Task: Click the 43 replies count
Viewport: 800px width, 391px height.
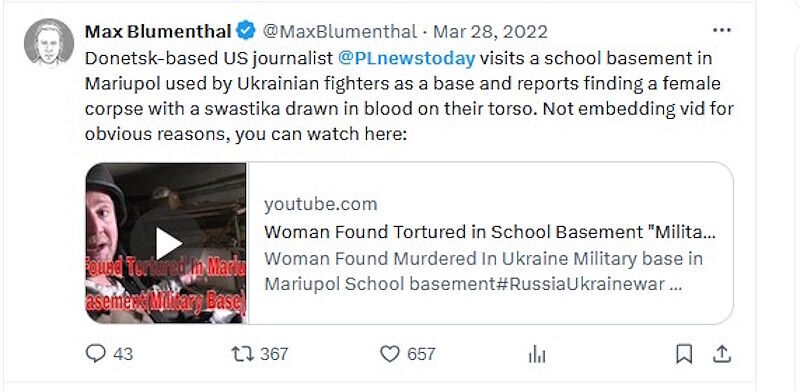Action: (123, 354)
